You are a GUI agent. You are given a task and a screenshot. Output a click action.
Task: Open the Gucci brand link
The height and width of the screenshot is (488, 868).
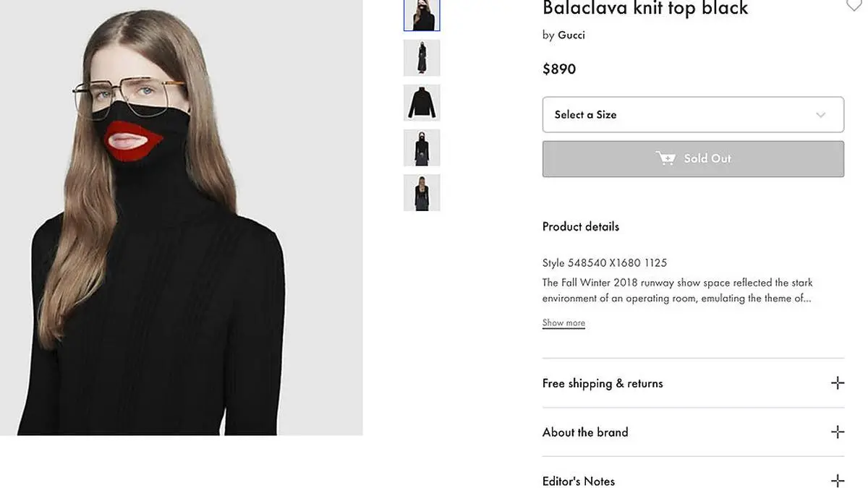point(571,35)
